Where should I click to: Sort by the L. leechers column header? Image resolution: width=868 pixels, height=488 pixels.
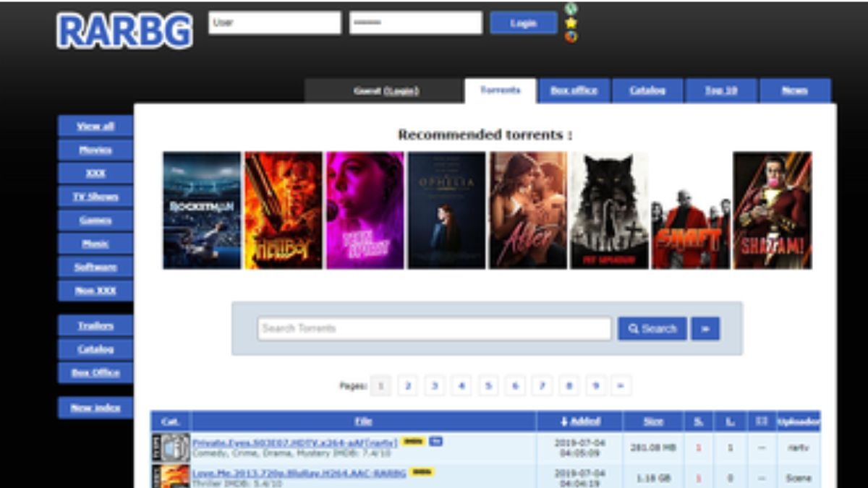coord(730,421)
